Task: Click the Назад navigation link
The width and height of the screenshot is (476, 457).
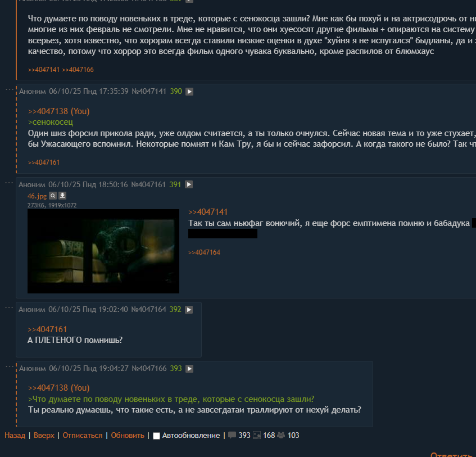Action: tap(15, 436)
